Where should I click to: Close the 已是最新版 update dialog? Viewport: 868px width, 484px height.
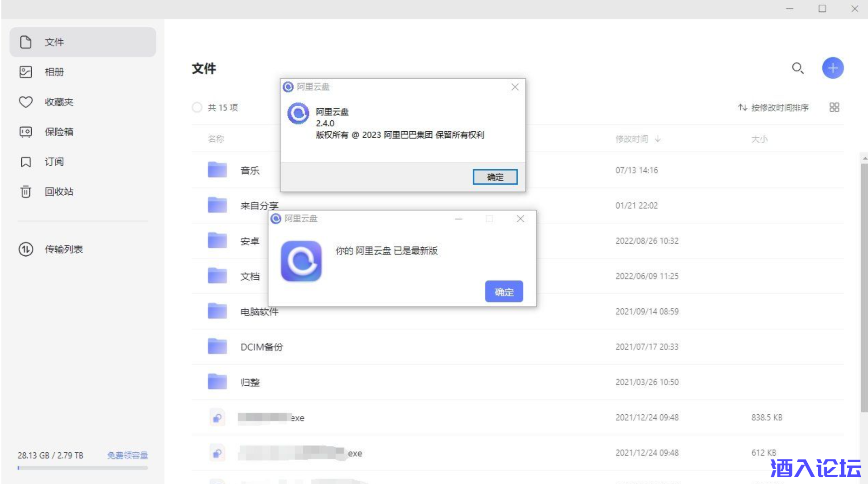[x=520, y=219]
